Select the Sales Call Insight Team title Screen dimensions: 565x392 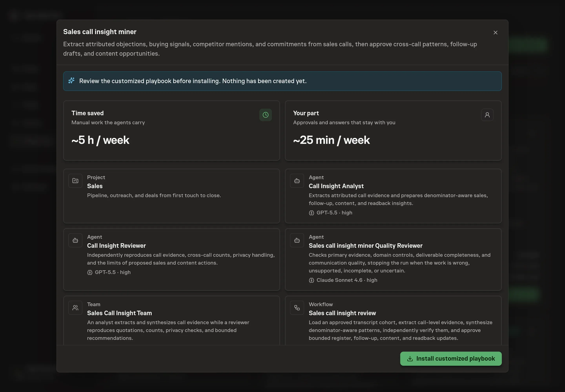pos(119,313)
